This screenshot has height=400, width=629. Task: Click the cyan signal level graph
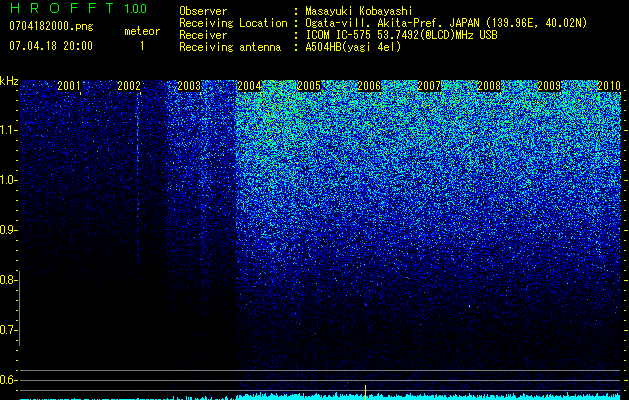tap(320, 396)
